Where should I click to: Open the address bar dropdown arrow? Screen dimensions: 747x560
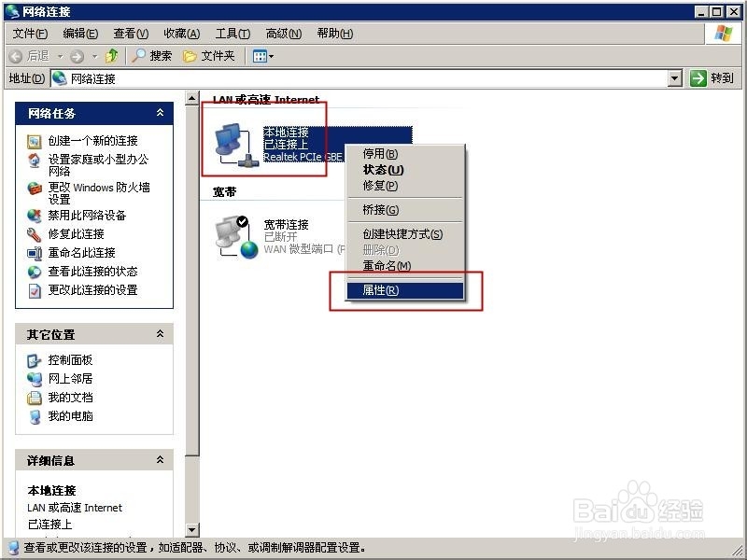(x=675, y=77)
